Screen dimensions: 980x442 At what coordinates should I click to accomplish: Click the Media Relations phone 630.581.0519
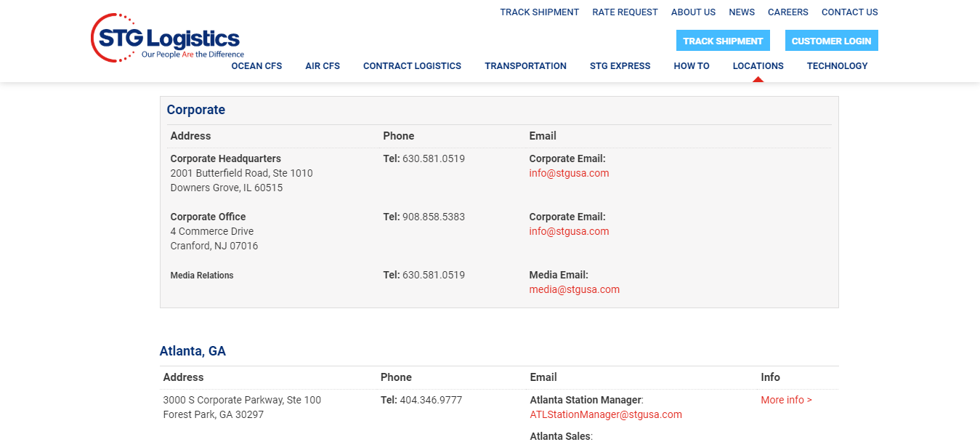[x=434, y=275]
